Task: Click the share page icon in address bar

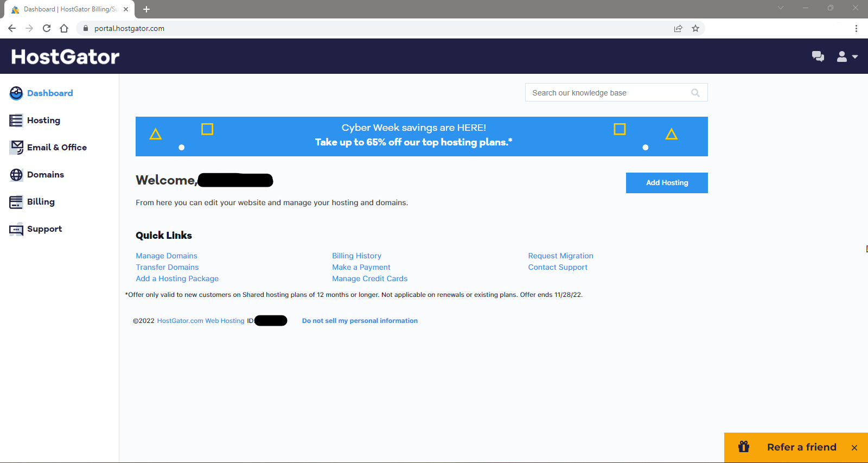Action: click(x=678, y=28)
